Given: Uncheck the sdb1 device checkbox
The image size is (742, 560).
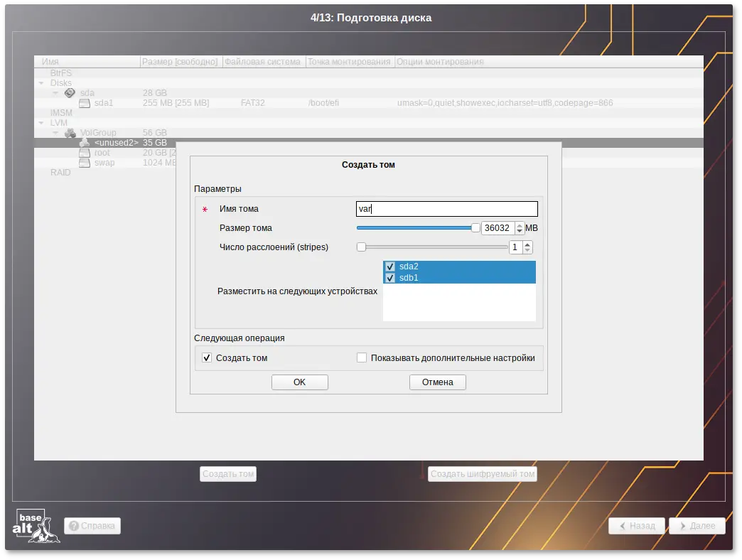Looking at the screenshot, I should pyautogui.click(x=389, y=278).
